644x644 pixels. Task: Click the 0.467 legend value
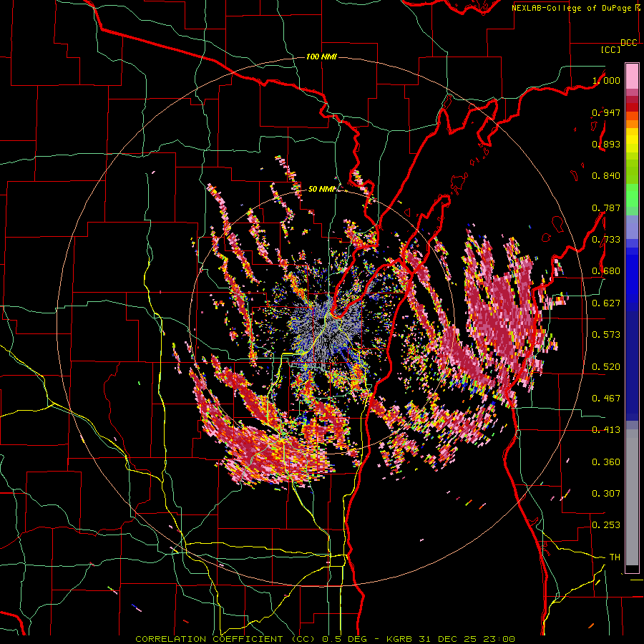[x=606, y=399]
